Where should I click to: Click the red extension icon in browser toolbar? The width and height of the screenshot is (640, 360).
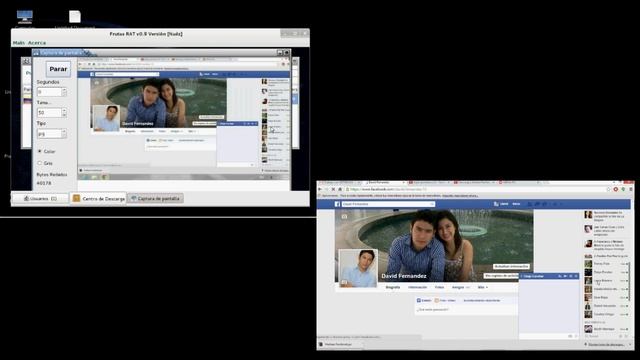click(x=616, y=189)
